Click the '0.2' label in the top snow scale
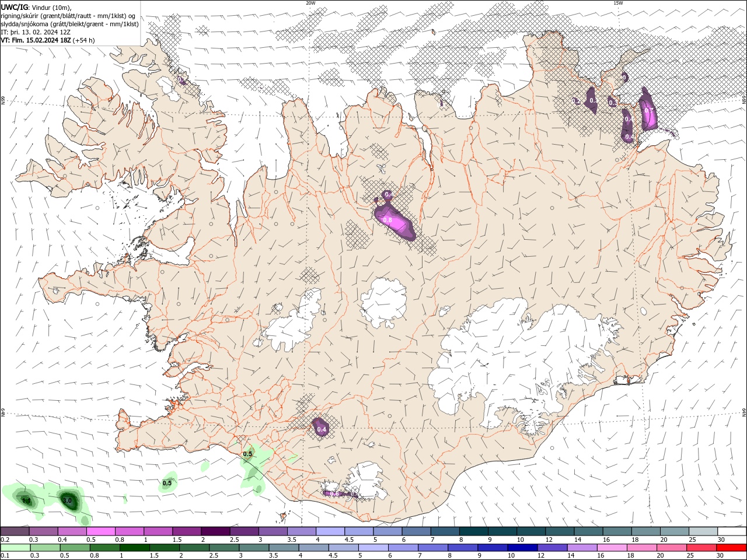The height and width of the screenshot is (560, 747). point(5,540)
